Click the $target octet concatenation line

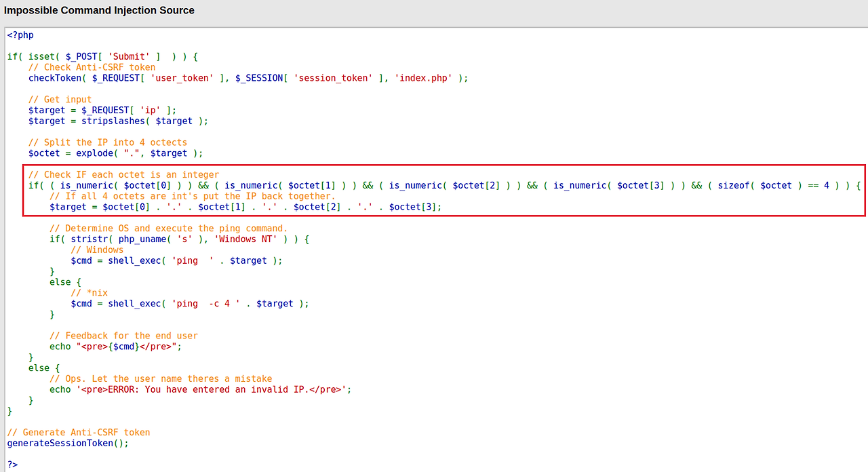coord(245,207)
